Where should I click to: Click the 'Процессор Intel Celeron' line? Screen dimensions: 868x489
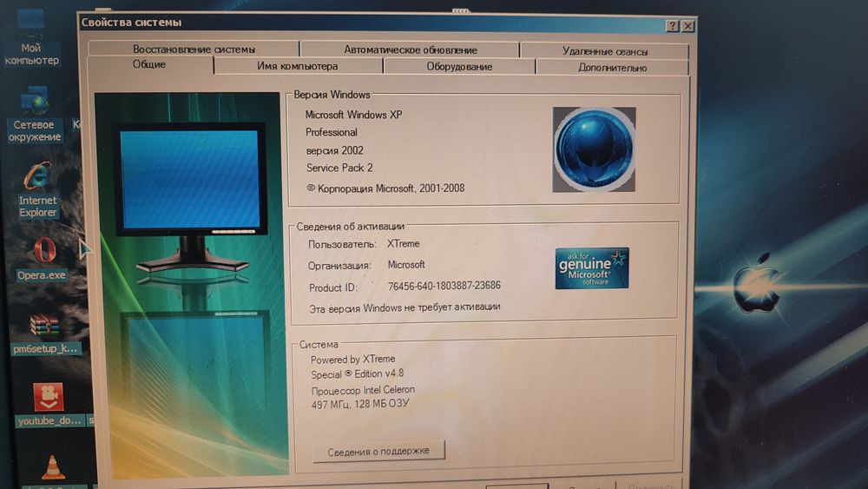[x=363, y=390]
